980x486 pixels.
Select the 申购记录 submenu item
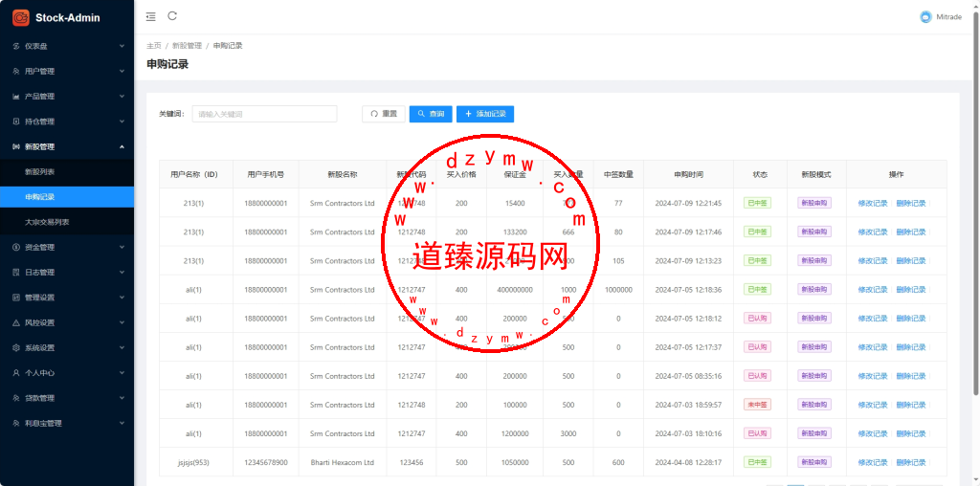click(67, 197)
